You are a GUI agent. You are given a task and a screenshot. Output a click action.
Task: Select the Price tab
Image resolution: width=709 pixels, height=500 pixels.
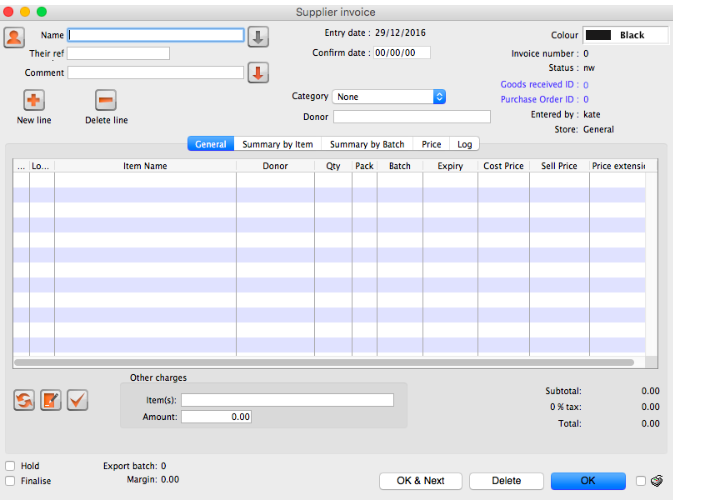pyautogui.click(x=431, y=145)
